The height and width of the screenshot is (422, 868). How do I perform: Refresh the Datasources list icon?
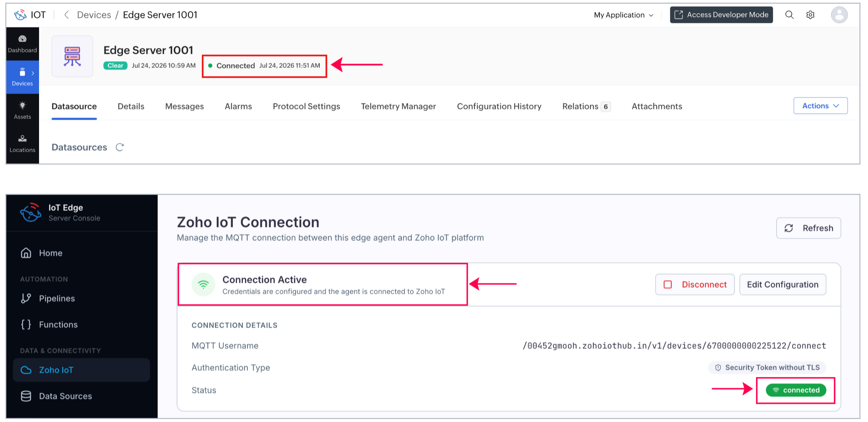pyautogui.click(x=120, y=147)
